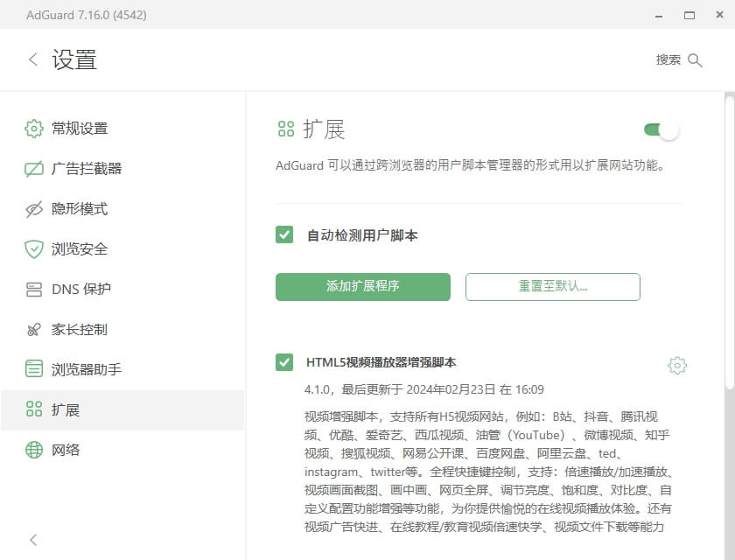The image size is (735, 560).
Task: Select 扩展 in the sidebar
Action: [122, 409]
